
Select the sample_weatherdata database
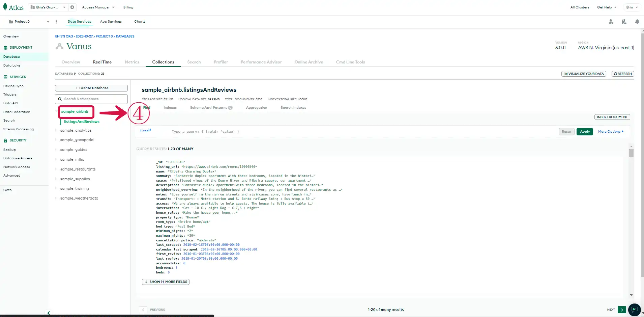[x=79, y=199]
